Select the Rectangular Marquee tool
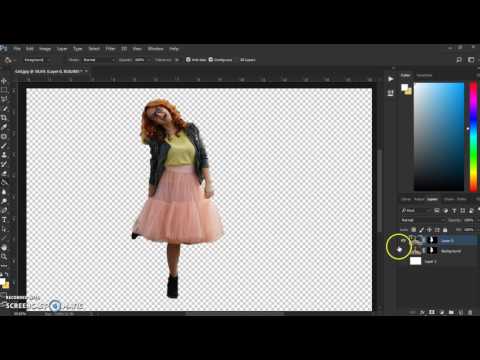 pyautogui.click(x=4, y=90)
